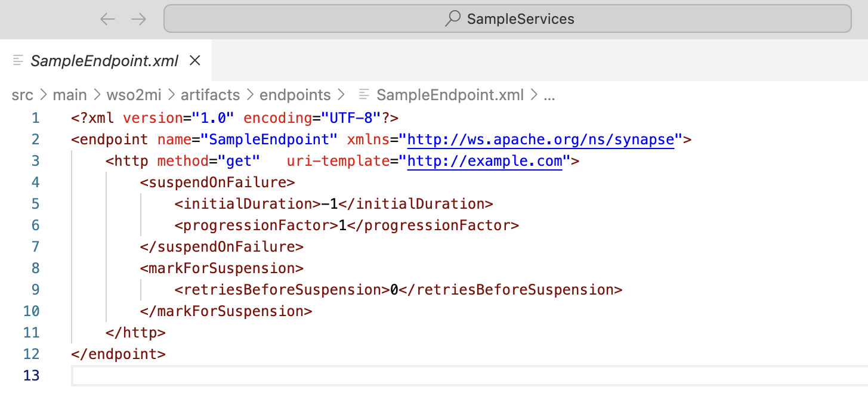
Task: Close the SampleEndpoint.xml tab
Action: click(194, 60)
